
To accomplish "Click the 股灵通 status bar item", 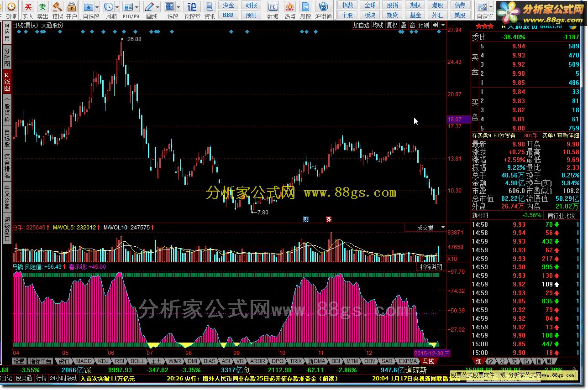I will click(x=23, y=378).
